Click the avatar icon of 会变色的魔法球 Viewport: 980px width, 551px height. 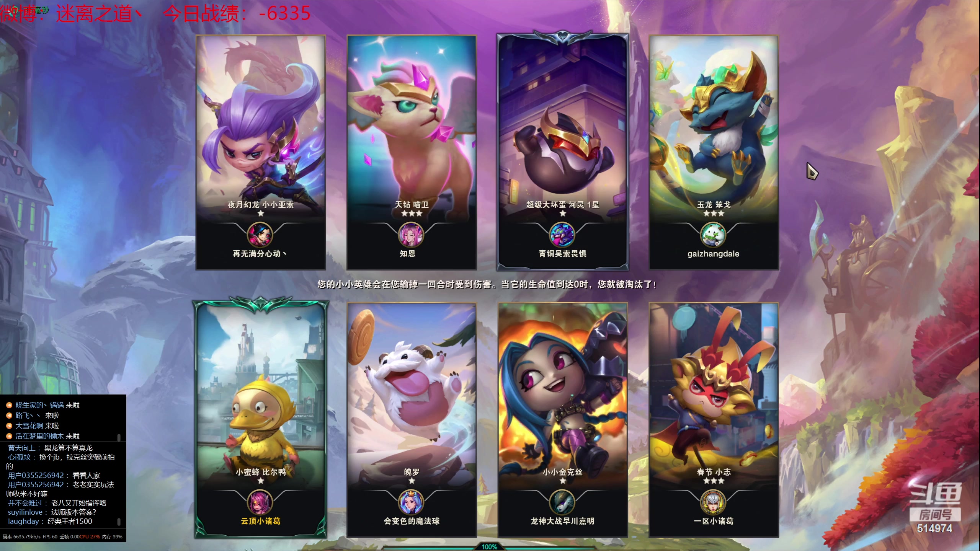coord(411,502)
